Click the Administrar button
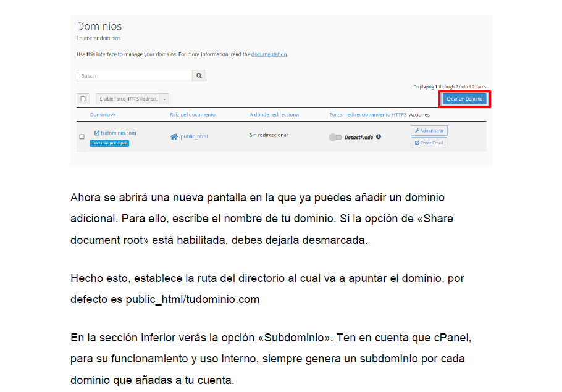562x392 pixels. (x=429, y=131)
